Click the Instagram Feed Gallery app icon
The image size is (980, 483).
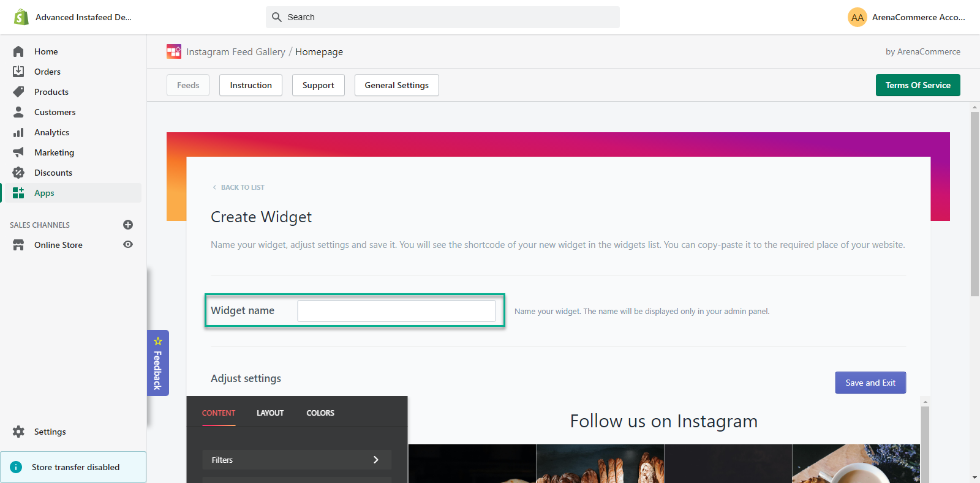tap(174, 51)
